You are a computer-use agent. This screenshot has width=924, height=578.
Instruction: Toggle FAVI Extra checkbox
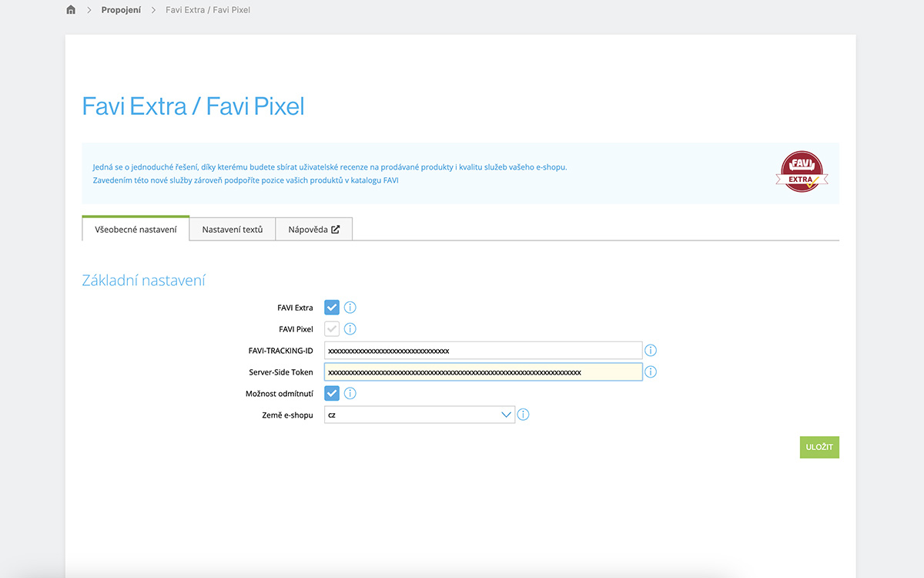(x=332, y=307)
